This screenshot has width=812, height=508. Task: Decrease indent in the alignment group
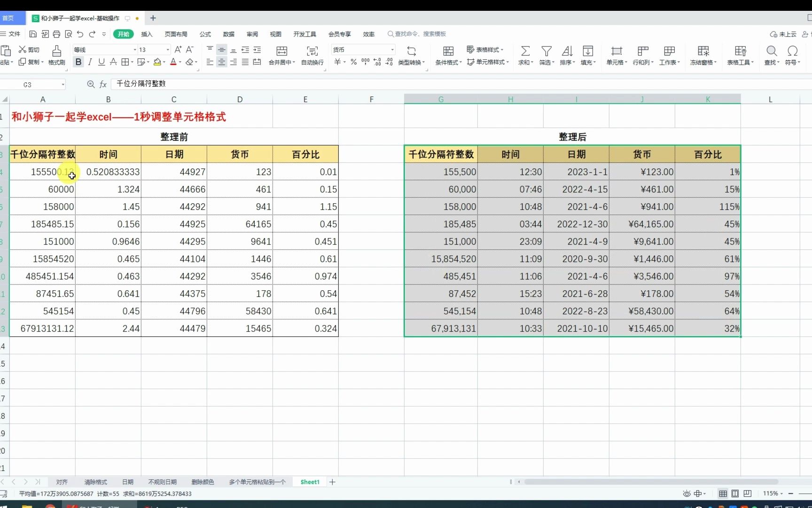coord(245,49)
